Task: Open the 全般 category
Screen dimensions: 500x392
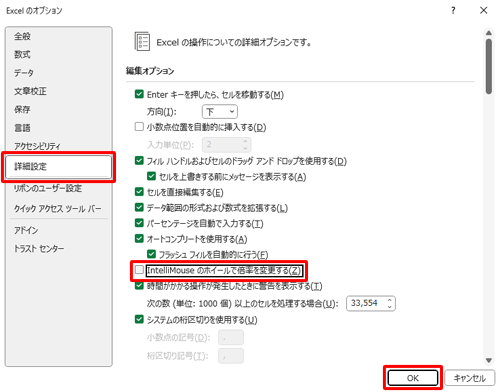Action: click(x=22, y=36)
